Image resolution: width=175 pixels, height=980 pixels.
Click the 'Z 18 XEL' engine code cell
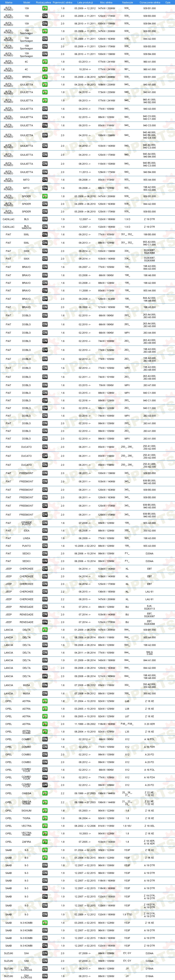pyautogui.click(x=149, y=826)
